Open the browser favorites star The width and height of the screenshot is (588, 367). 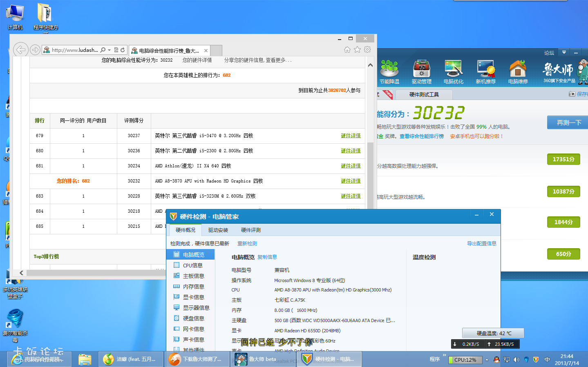357,49
